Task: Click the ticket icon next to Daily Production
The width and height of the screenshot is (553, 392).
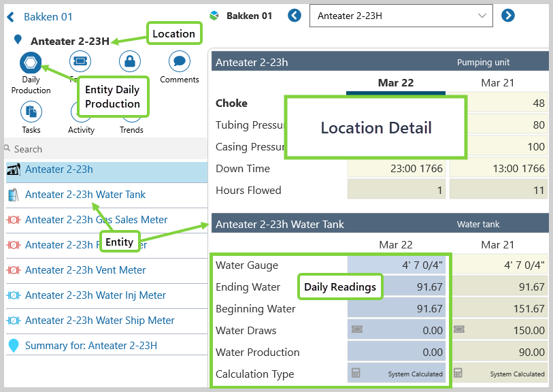Action: click(80, 61)
